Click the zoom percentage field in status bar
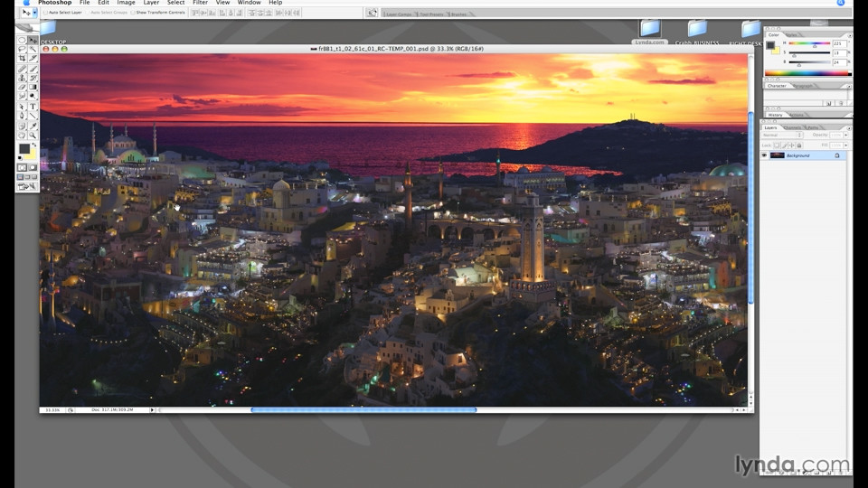Viewport: 868px width, 488px height. pos(52,410)
